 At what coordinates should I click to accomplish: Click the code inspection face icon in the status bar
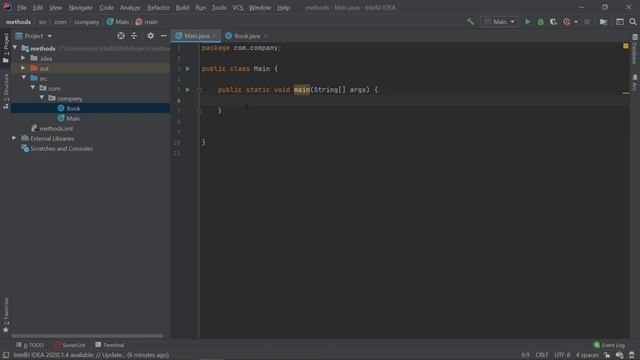coord(620,355)
